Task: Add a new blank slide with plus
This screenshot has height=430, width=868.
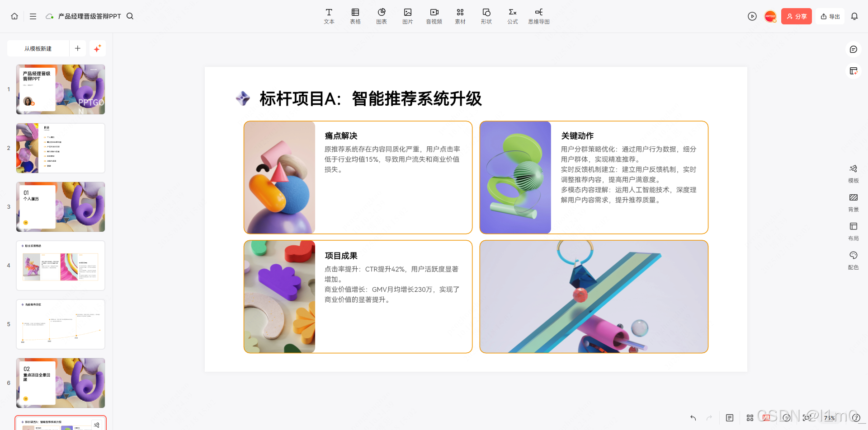Action: click(78, 48)
